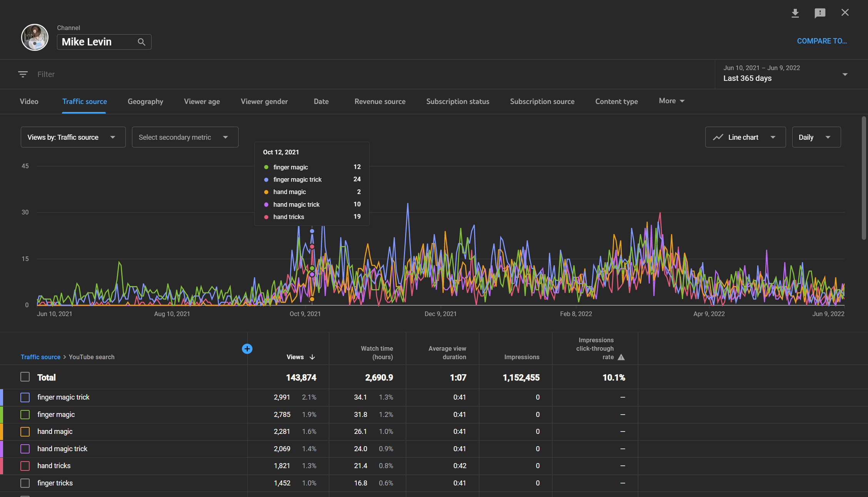This screenshot has width=868, height=497.
Task: Select the Date tab
Action: pyautogui.click(x=321, y=101)
